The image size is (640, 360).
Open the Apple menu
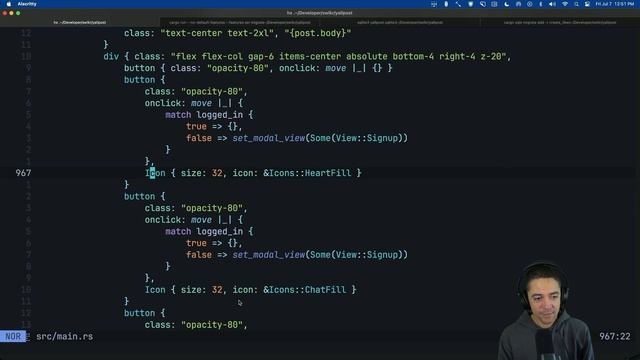pos(9,4)
